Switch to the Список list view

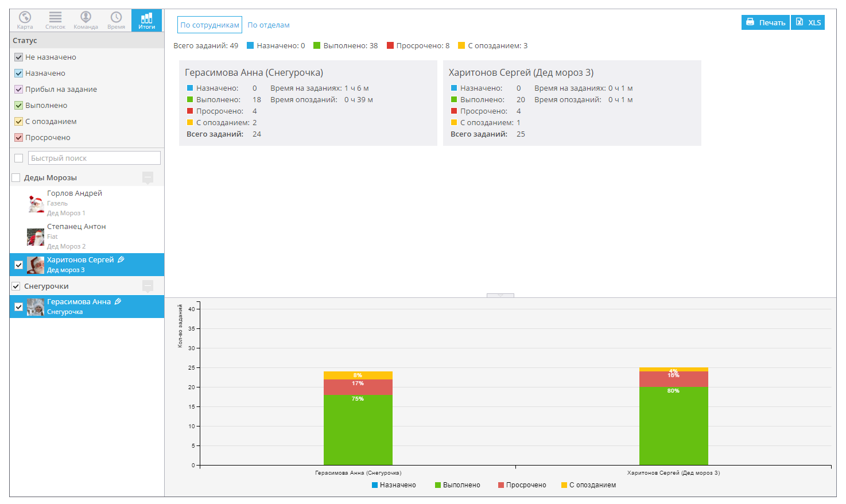[x=55, y=20]
